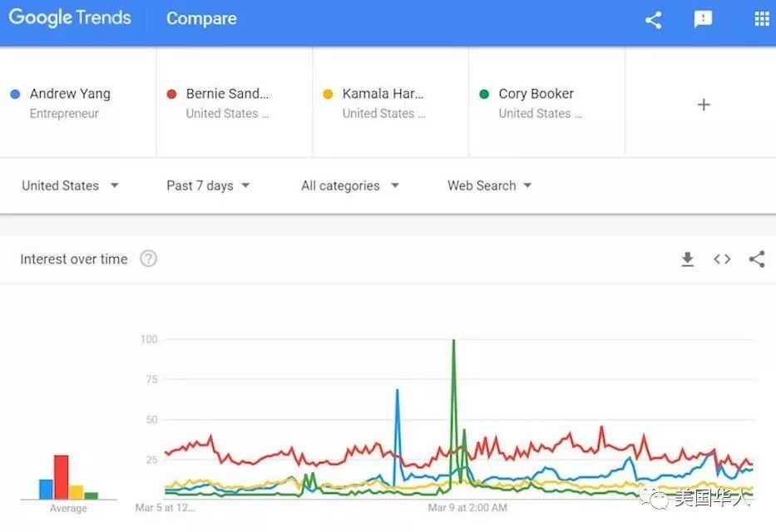Viewport: 776px width, 532px height.
Task: Click the green peak at 100 on chart
Action: pyautogui.click(x=453, y=342)
